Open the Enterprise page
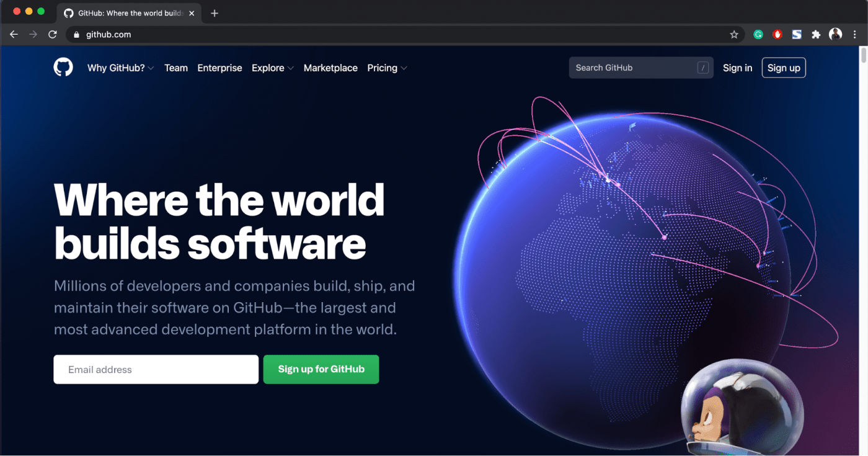The height and width of the screenshot is (456, 868). point(219,68)
